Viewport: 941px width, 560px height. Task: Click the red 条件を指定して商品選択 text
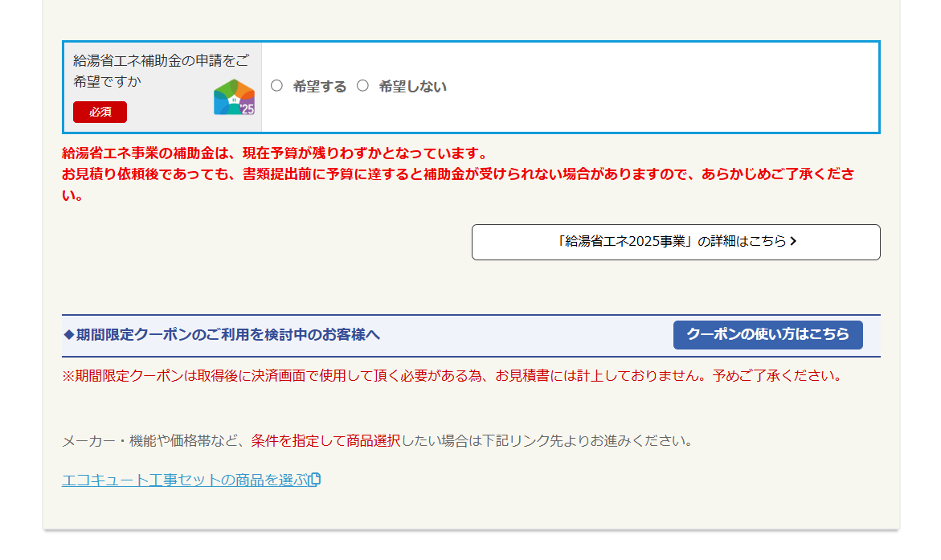(x=325, y=441)
